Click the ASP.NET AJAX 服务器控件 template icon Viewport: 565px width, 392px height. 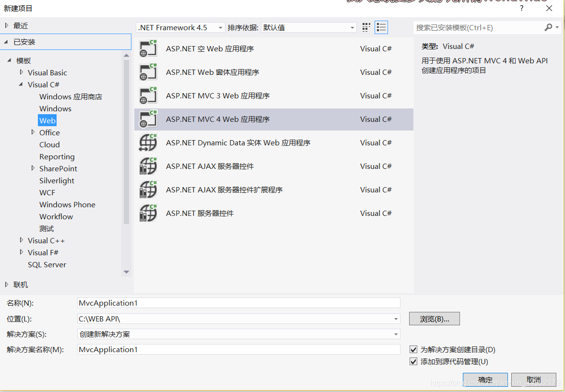(x=148, y=166)
